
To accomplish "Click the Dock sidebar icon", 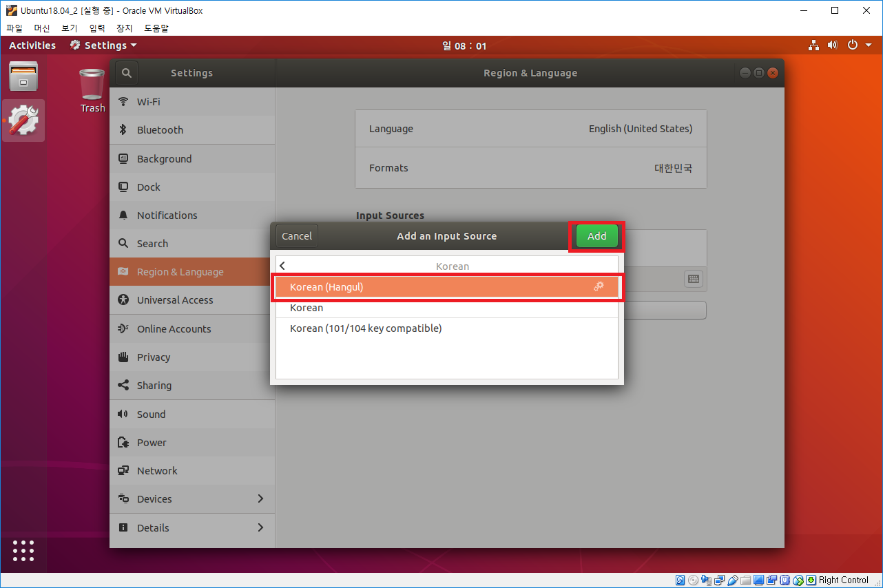I will pyautogui.click(x=123, y=187).
